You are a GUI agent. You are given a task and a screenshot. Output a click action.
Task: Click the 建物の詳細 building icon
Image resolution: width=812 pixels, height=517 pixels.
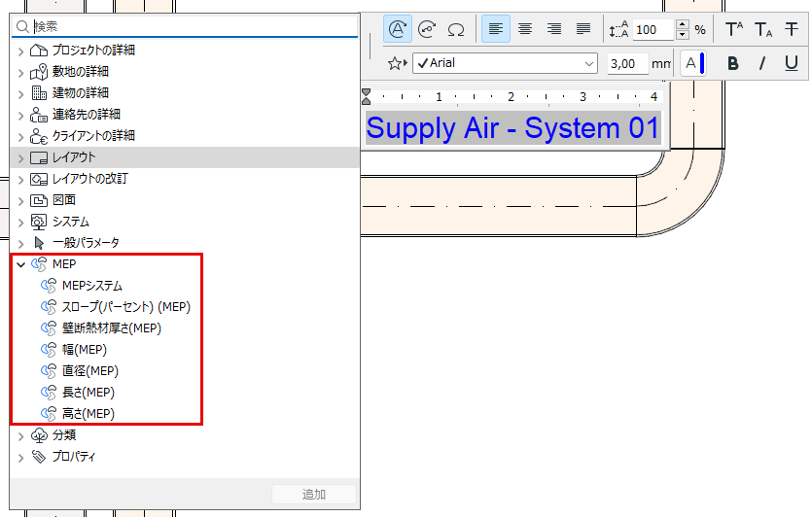tap(39, 93)
